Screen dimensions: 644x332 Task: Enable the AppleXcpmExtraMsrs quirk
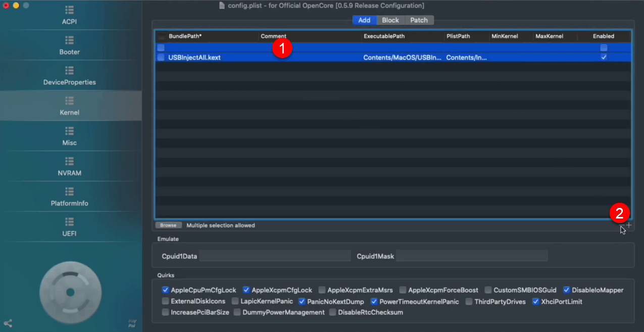tap(322, 290)
